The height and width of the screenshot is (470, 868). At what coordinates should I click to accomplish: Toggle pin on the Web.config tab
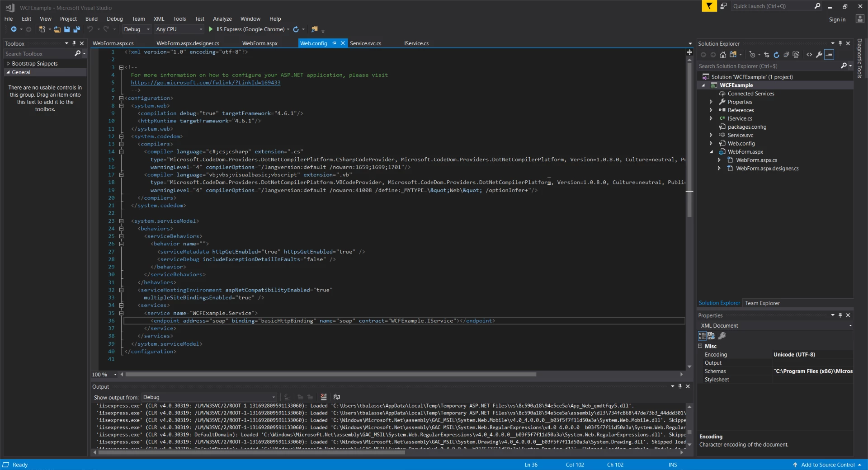tap(335, 43)
